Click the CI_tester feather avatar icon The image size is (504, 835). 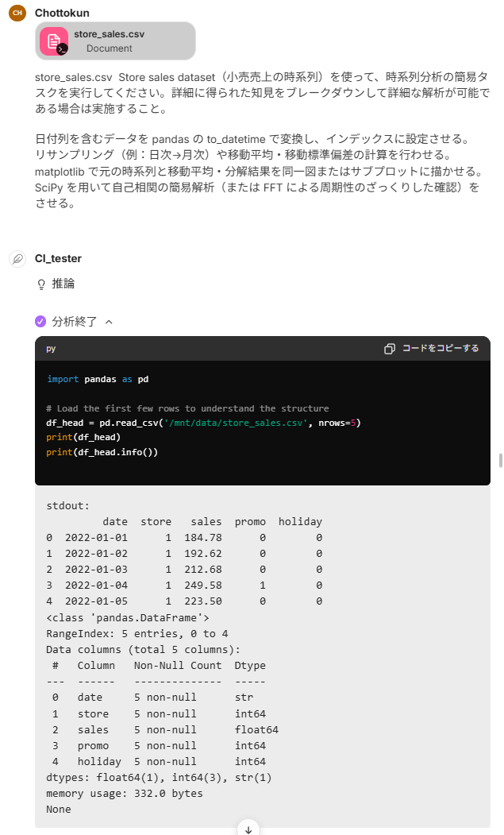point(17,259)
